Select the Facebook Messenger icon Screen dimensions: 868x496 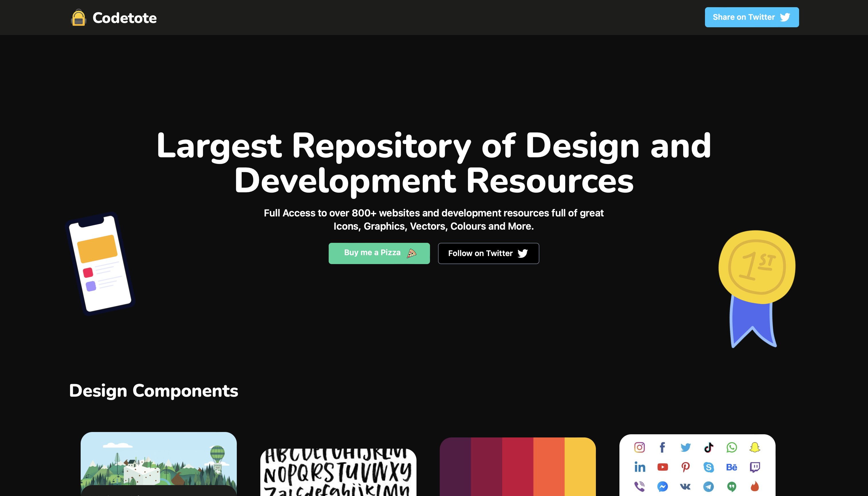[662, 486]
